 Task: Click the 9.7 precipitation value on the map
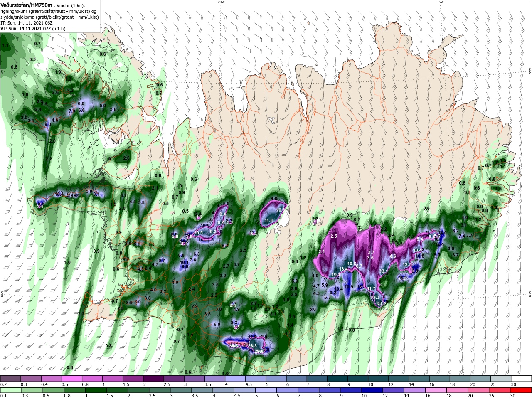coord(162,261)
